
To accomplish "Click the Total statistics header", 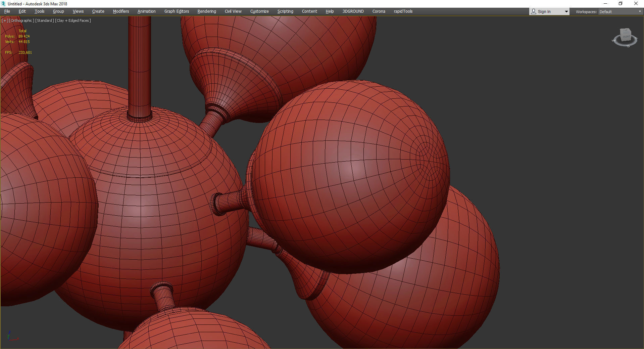I will pyautogui.click(x=22, y=31).
